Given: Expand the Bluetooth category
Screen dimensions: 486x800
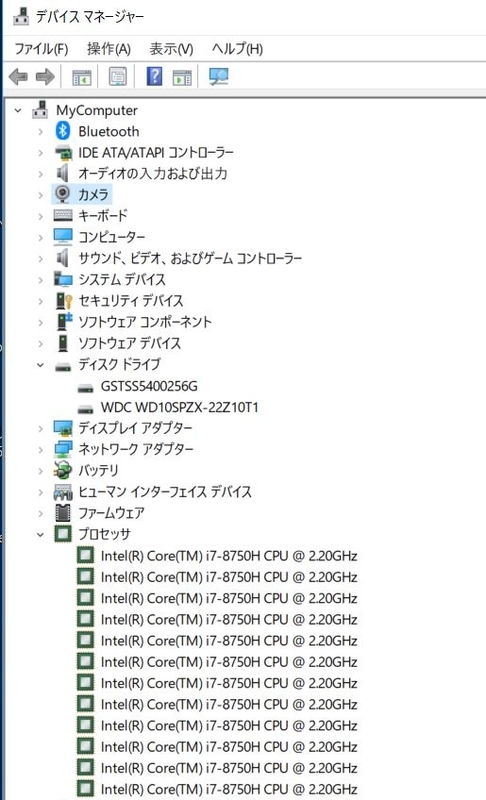Looking at the screenshot, I should point(40,132).
